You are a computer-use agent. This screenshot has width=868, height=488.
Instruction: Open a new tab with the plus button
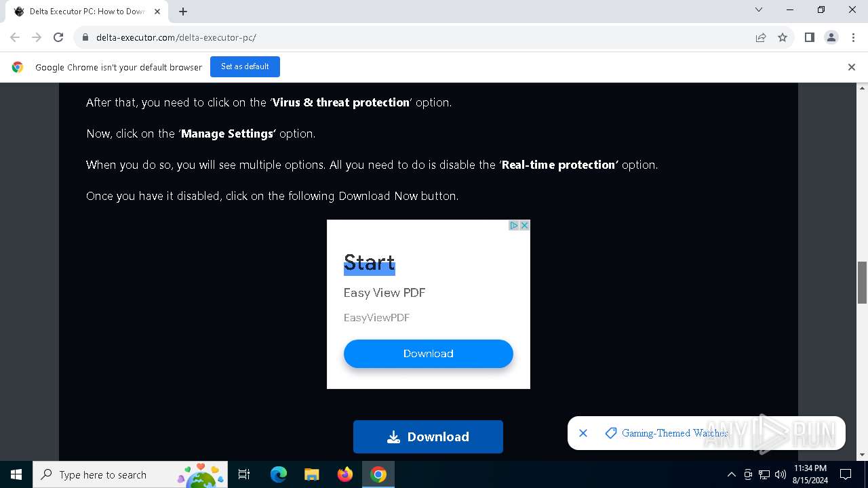tap(183, 12)
